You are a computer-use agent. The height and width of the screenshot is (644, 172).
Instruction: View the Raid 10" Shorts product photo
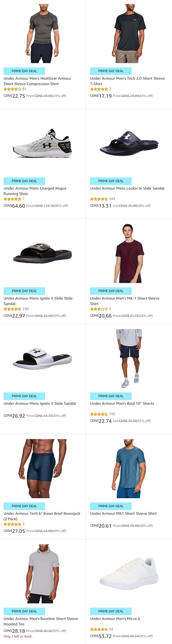[129, 358]
